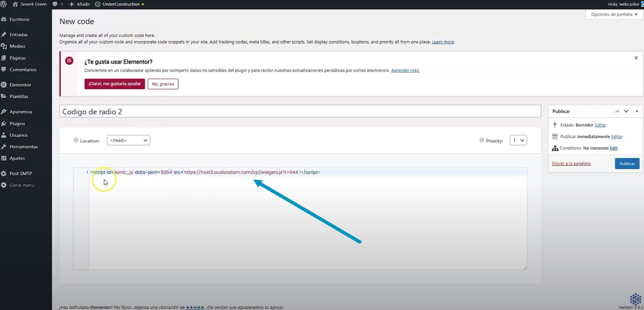Click the Ajustes settings icon

tap(4, 158)
